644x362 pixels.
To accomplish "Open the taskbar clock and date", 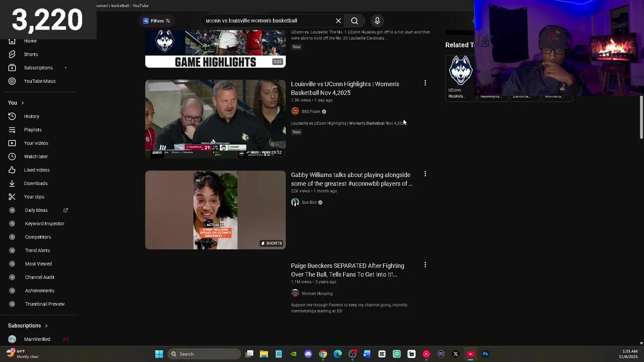I will pos(629,354).
